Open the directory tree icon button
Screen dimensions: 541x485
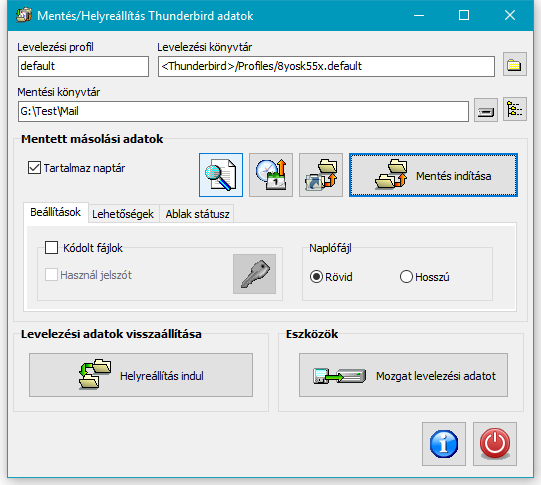(x=515, y=109)
